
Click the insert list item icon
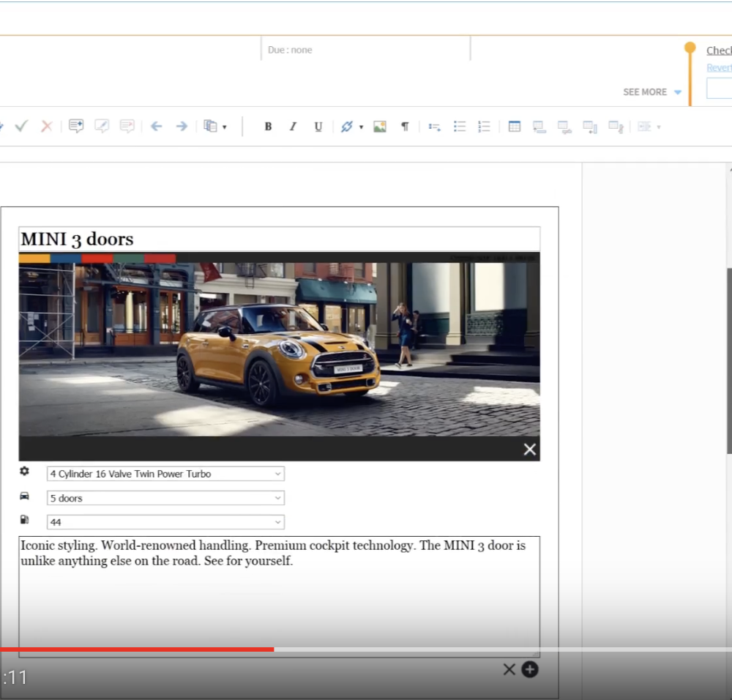(x=435, y=127)
